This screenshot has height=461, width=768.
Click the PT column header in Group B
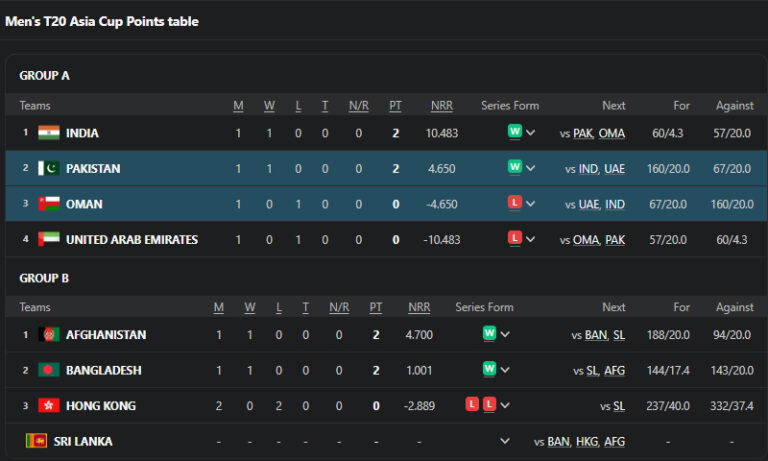pyautogui.click(x=376, y=308)
